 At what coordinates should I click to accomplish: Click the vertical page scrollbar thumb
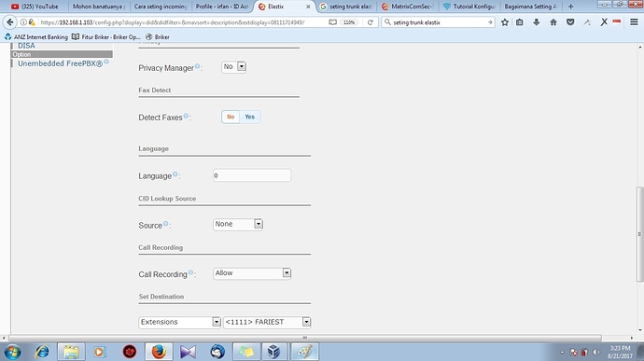pyautogui.click(x=639, y=234)
